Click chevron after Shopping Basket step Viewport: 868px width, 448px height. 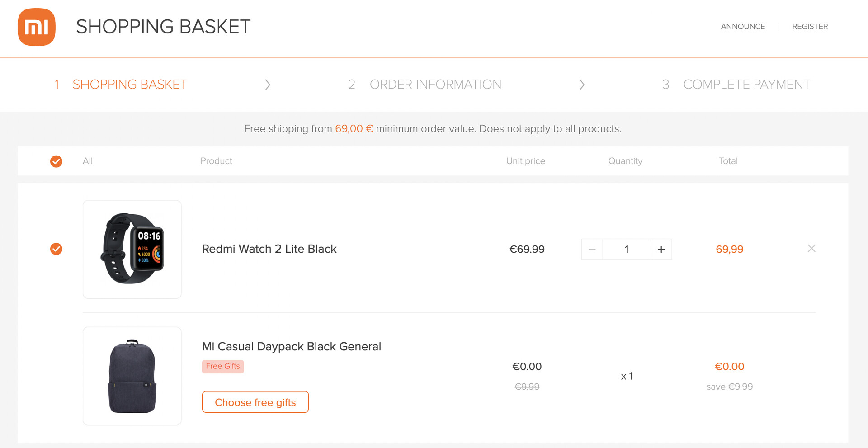point(268,85)
